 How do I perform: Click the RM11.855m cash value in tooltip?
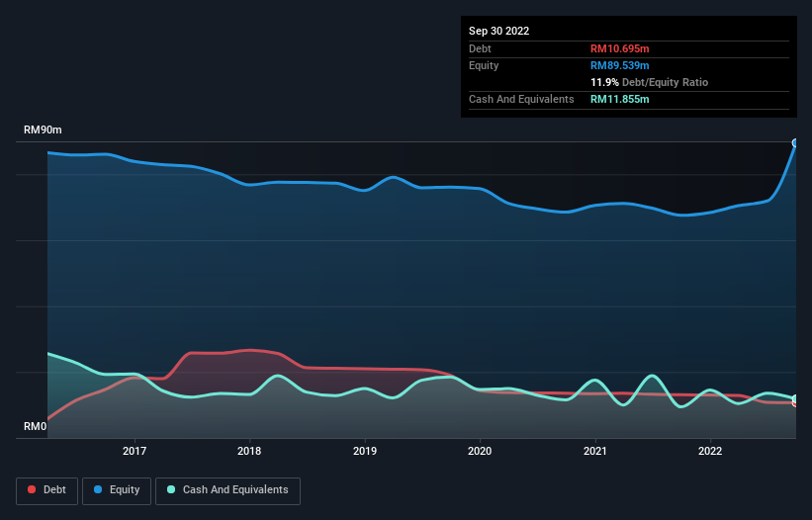pyautogui.click(x=620, y=99)
